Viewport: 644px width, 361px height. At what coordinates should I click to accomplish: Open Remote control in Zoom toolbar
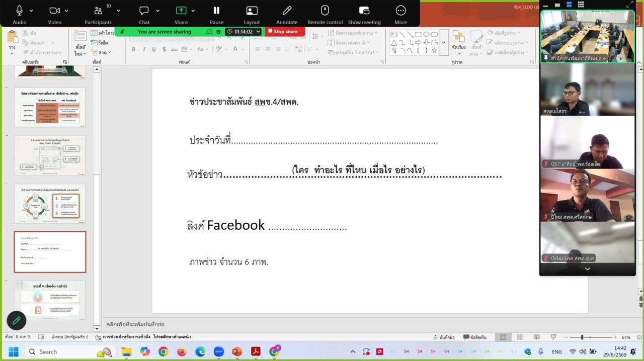325,15
